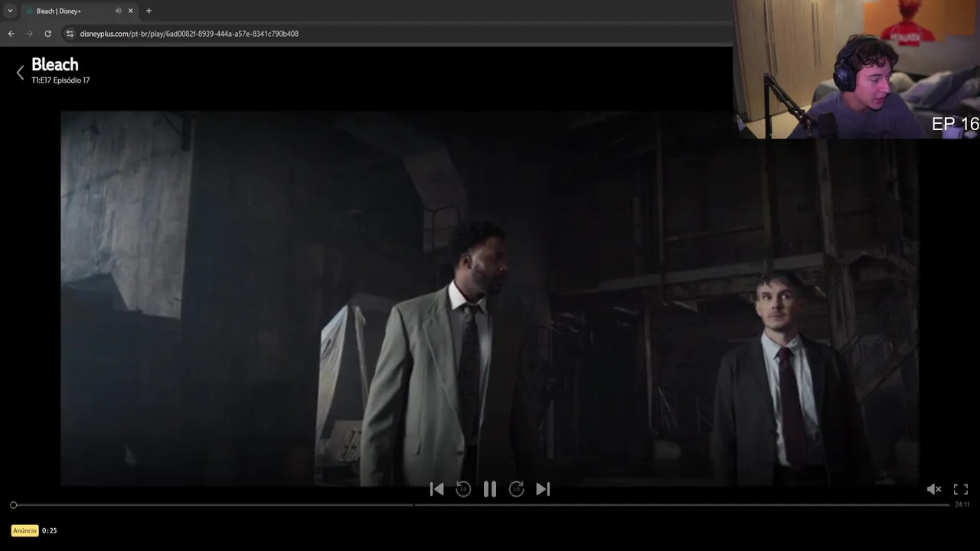Click the browser back arrow
The width and height of the screenshot is (980, 551).
pos(11,34)
